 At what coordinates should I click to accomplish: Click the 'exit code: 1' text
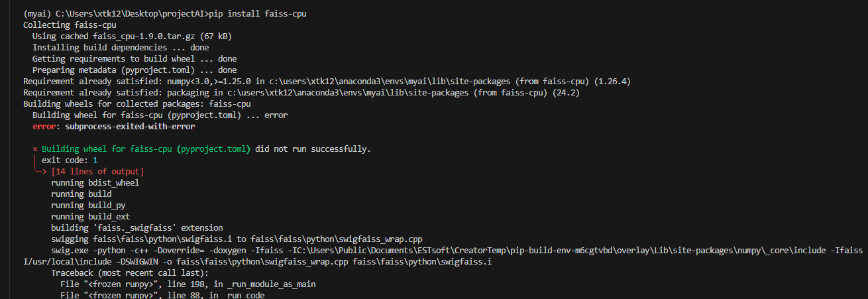[70, 160]
